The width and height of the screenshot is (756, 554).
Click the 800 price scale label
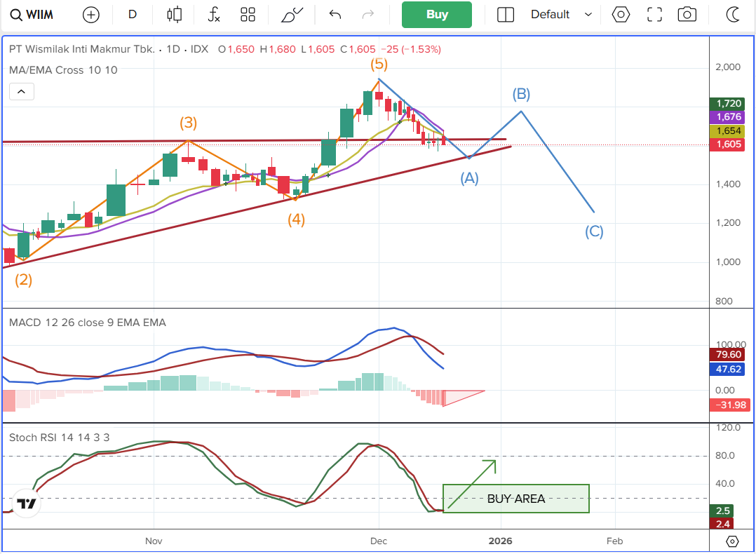(724, 302)
